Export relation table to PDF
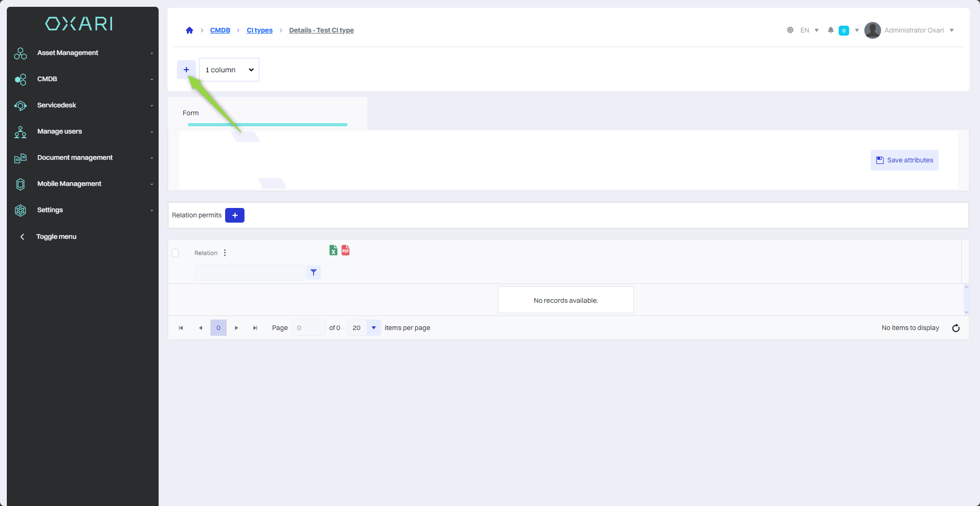980x506 pixels. pyautogui.click(x=346, y=250)
